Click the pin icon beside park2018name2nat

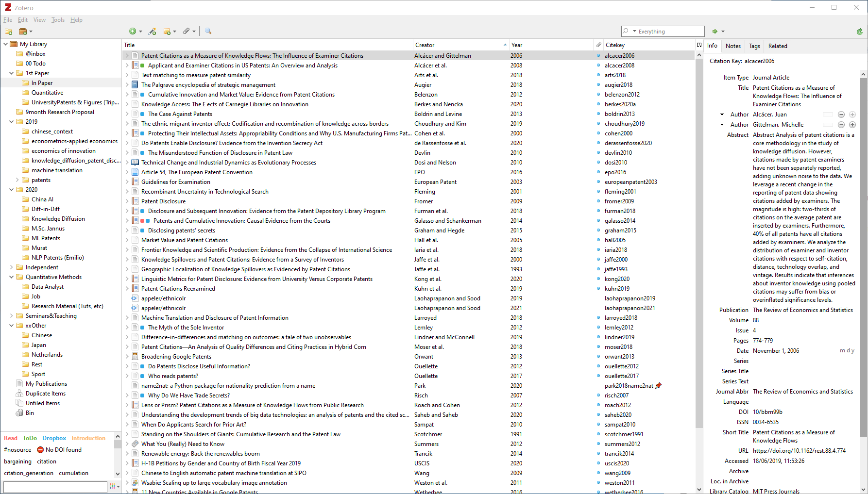pyautogui.click(x=659, y=386)
